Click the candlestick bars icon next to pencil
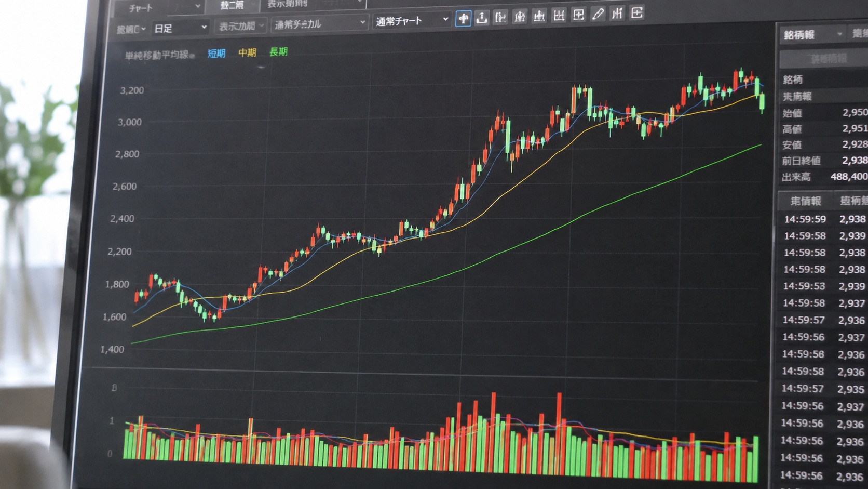The height and width of the screenshot is (489, 868). pyautogui.click(x=617, y=14)
